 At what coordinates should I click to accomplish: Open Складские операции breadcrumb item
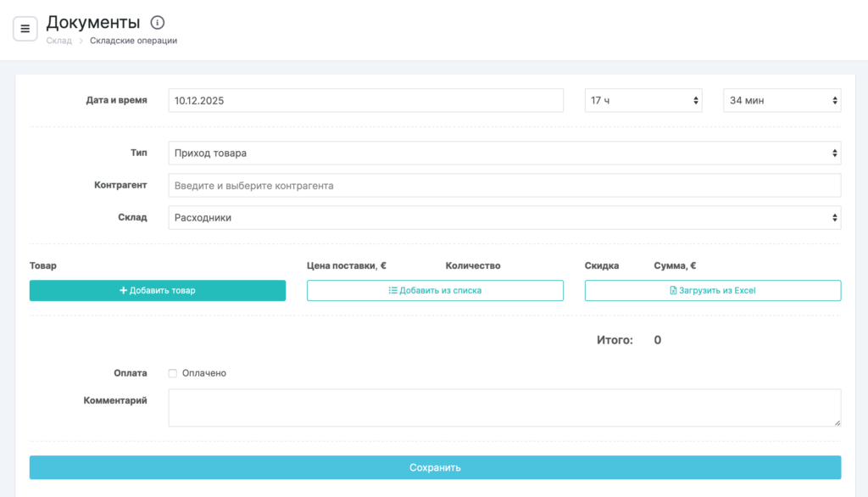tap(133, 41)
